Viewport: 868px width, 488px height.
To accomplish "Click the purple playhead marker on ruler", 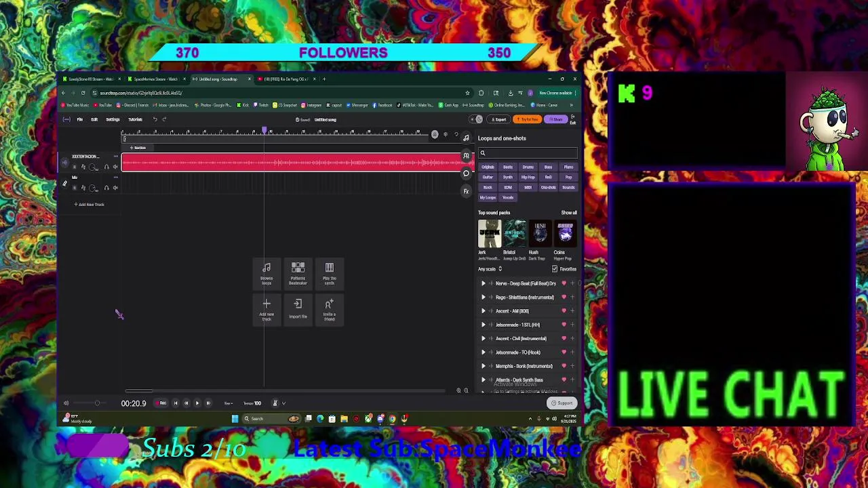I will point(264,131).
